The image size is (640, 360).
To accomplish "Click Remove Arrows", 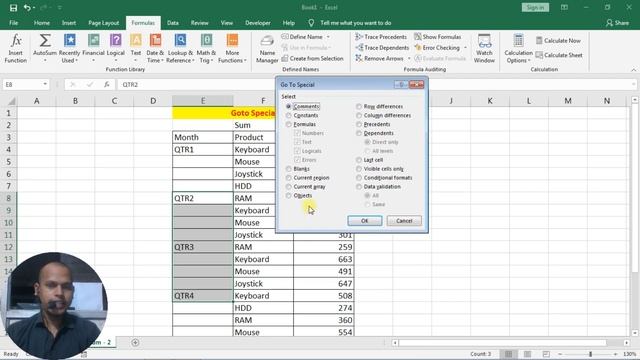I will coord(379,58).
